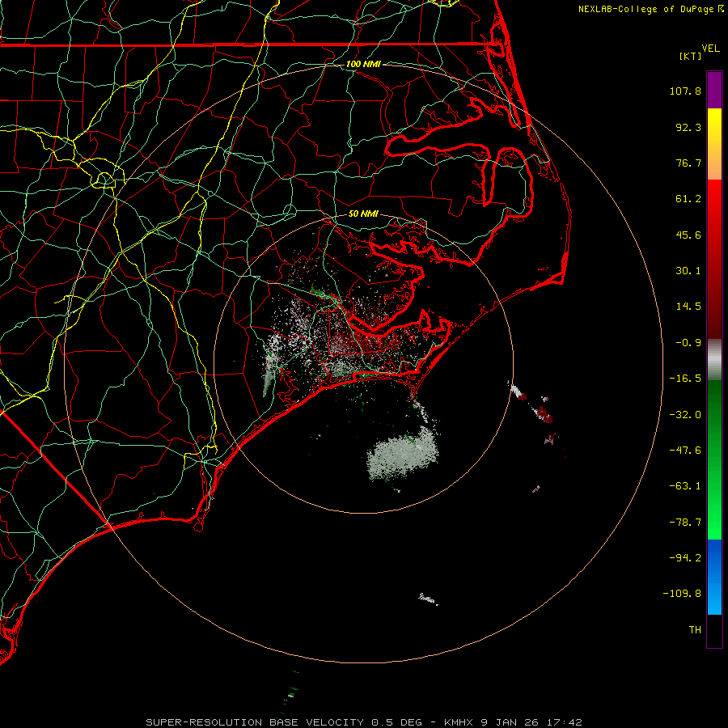Image resolution: width=728 pixels, height=728 pixels.
Task: Click the 76.7 velocity scale value
Action: 688,163
